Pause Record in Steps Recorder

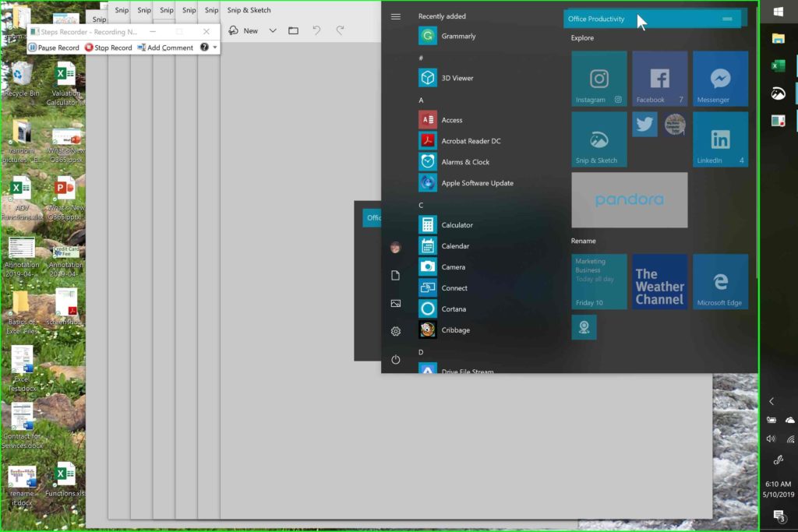click(x=54, y=48)
